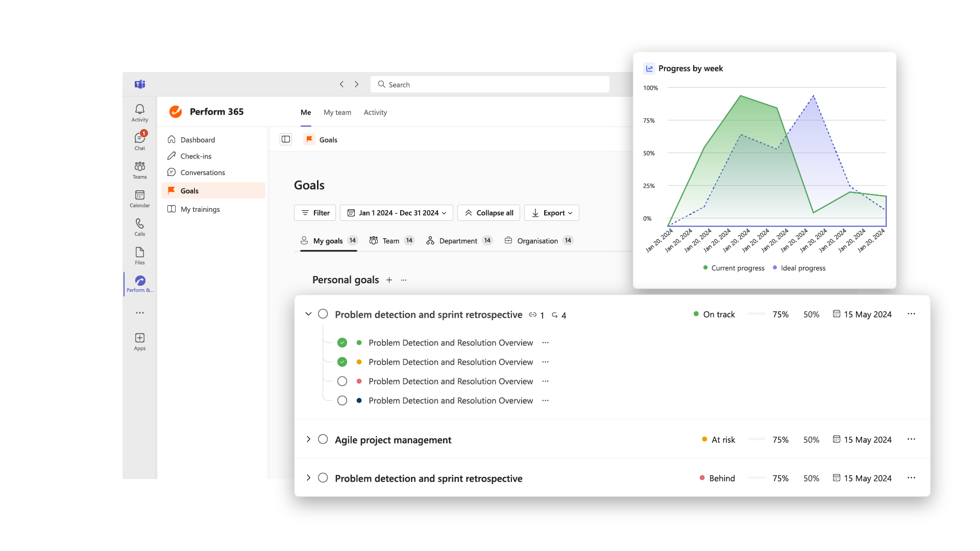Click sub-goals count icon showing 4
The width and height of the screenshot is (980, 551).
click(555, 315)
